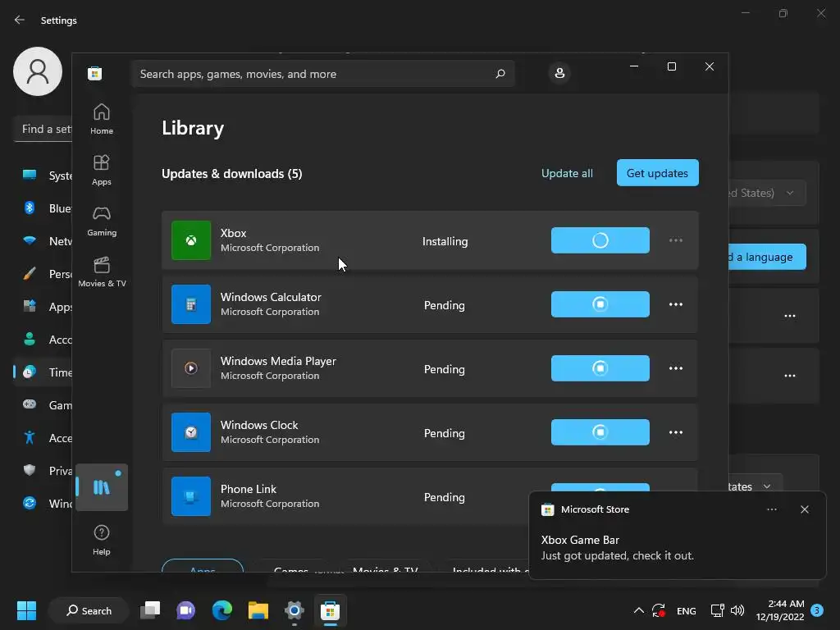This screenshot has height=630, width=840.
Task: Close the Xbox Game Bar notification
Action: pos(804,509)
